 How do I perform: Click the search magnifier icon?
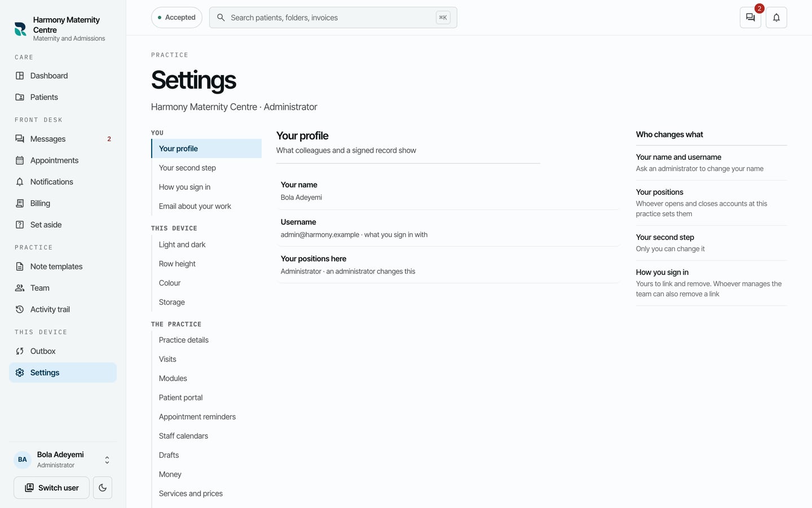[x=221, y=17]
